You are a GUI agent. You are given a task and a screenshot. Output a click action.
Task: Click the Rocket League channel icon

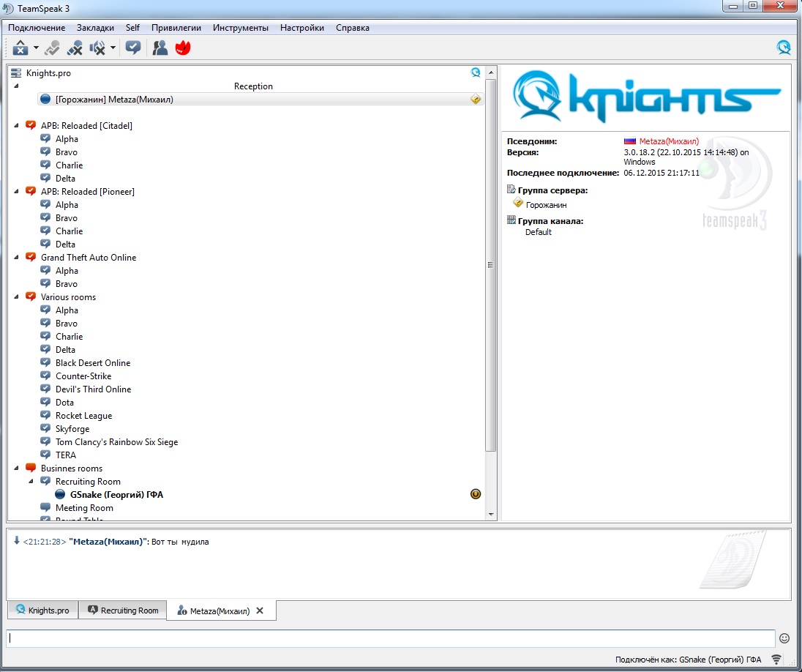tap(45, 415)
